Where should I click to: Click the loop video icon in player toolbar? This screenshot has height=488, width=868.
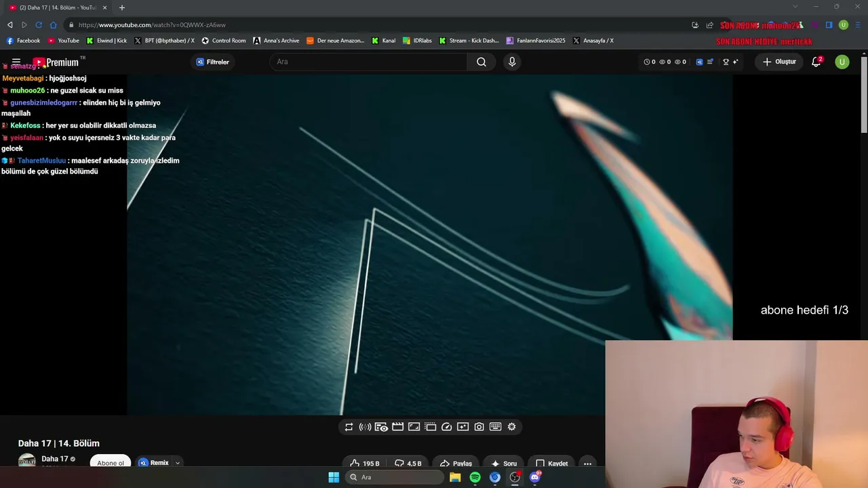tap(349, 427)
